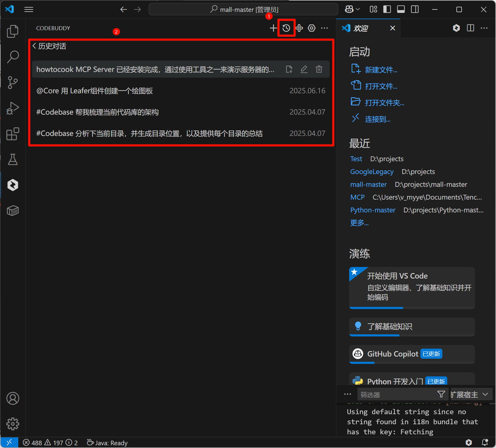Open the hamburger application menu
This screenshot has width=496, height=448.
pyautogui.click(x=29, y=9)
